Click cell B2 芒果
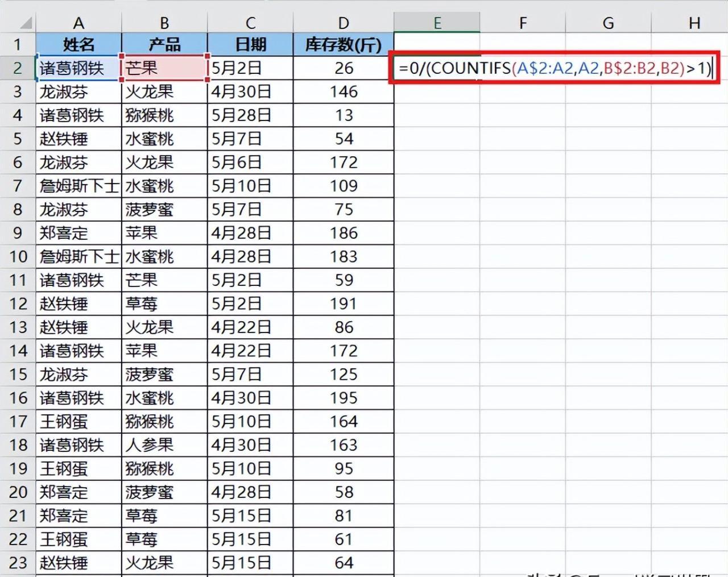This screenshot has height=577, width=728. click(x=164, y=68)
